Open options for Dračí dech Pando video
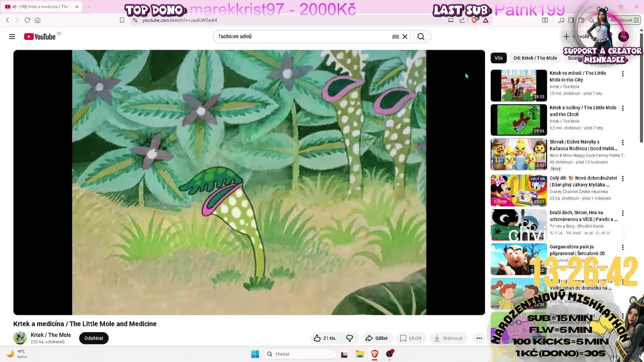The height and width of the screenshot is (362, 644). coord(622,213)
